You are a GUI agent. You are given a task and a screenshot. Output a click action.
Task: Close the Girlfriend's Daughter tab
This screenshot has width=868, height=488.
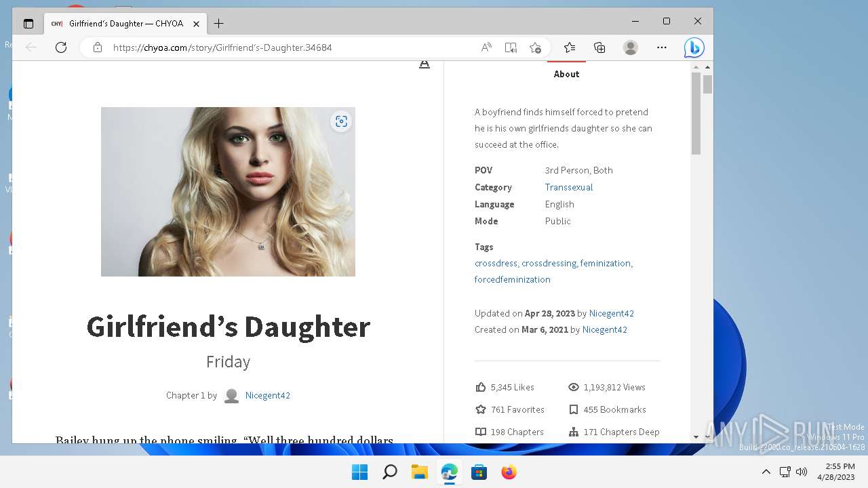coord(196,23)
